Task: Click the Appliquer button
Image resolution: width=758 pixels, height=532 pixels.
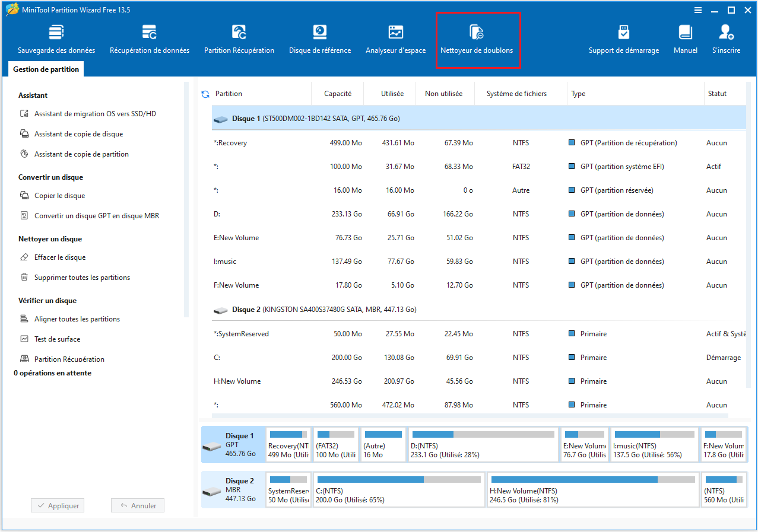Action: click(x=57, y=505)
